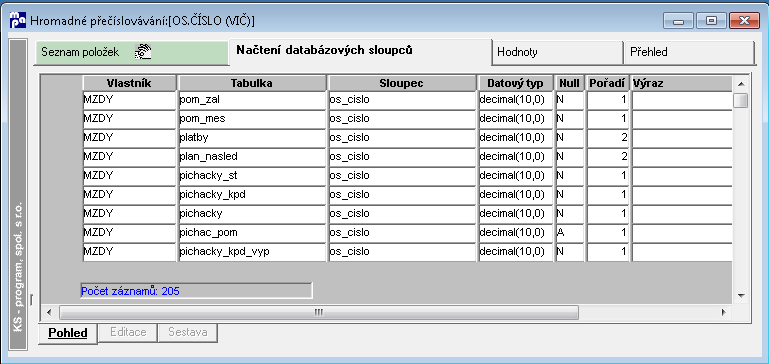
Task: Switch to the Hodnoty tab
Action: pyautogui.click(x=557, y=52)
